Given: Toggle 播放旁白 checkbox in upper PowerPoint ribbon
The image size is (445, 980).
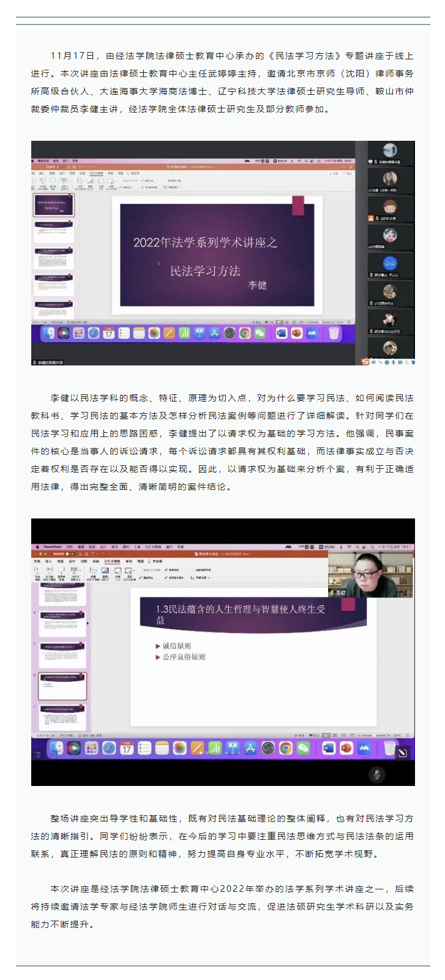Looking at the screenshot, I should pos(127,187).
